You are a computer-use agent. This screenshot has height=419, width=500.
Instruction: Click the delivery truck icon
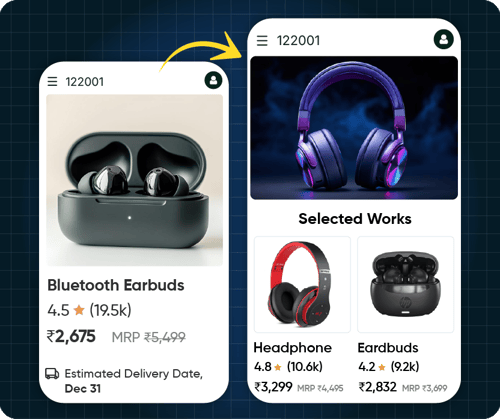coord(52,374)
